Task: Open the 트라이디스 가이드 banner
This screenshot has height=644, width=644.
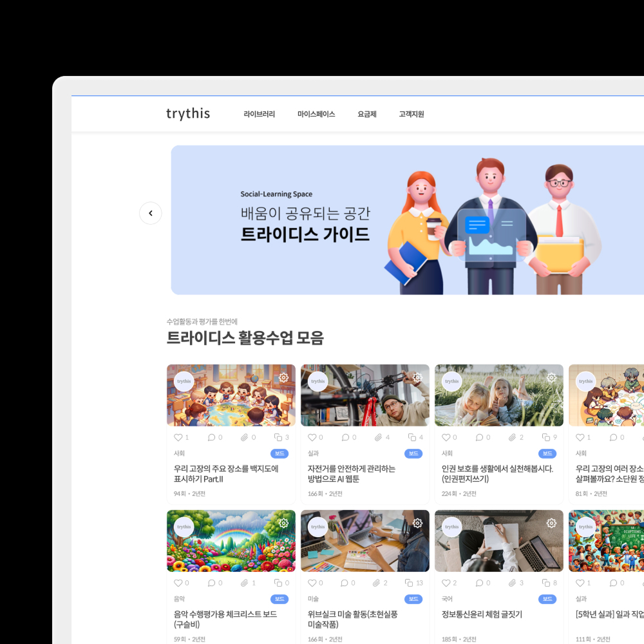Action: click(408, 220)
